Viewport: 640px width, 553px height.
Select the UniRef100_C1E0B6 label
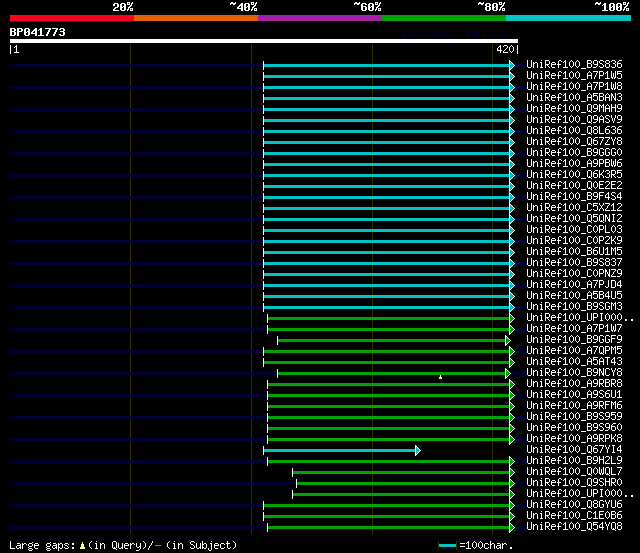pos(574,516)
